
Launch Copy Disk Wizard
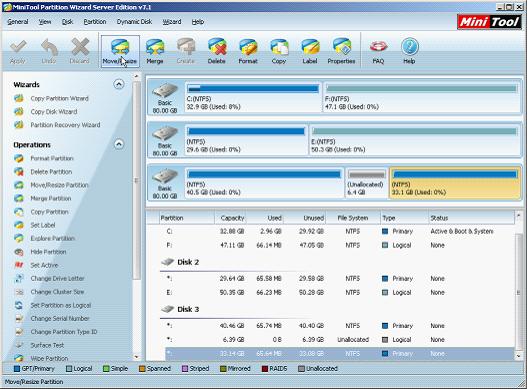click(53, 112)
